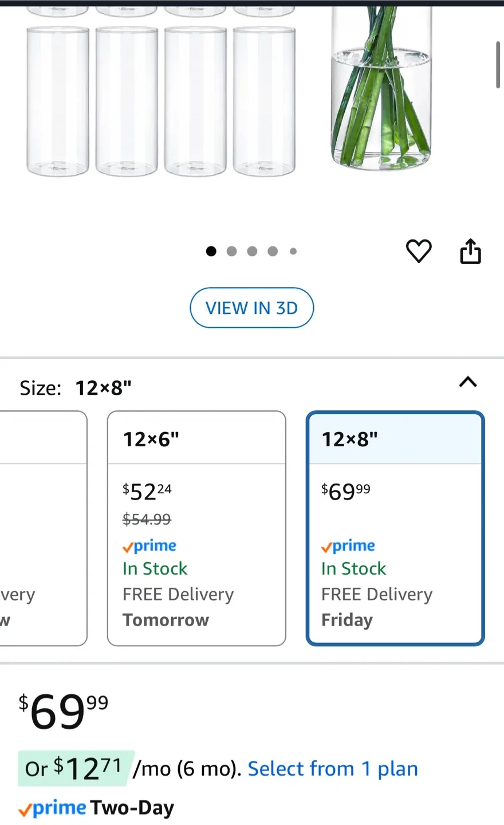
Task: Click the page scrollbar handle
Action: 498,64
